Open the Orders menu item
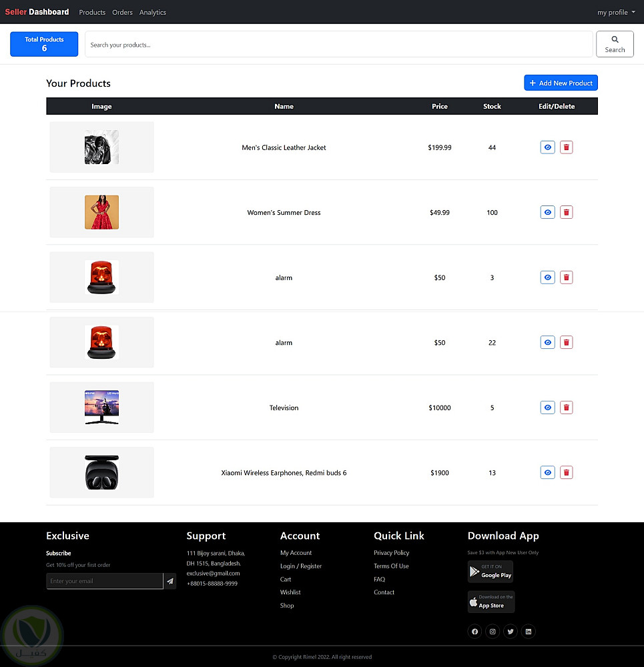The width and height of the screenshot is (644, 667). pos(122,12)
